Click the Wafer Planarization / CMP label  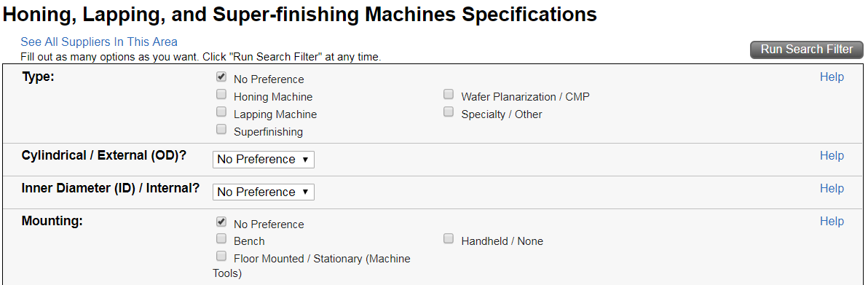(x=525, y=97)
